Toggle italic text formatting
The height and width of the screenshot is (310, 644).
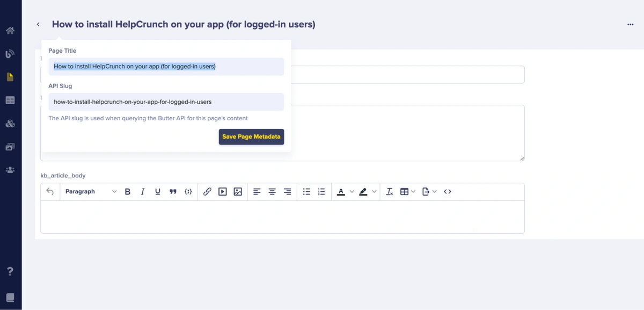[x=142, y=192]
